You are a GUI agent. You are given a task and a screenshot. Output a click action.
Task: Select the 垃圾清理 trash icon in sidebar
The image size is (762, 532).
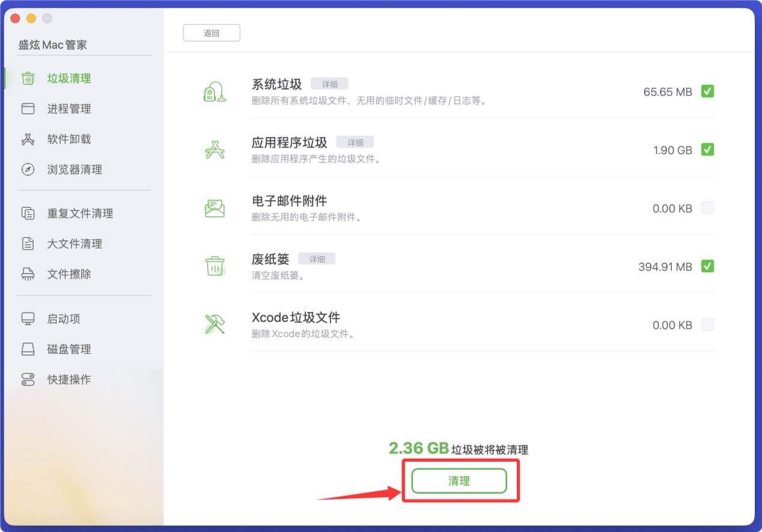click(x=28, y=78)
